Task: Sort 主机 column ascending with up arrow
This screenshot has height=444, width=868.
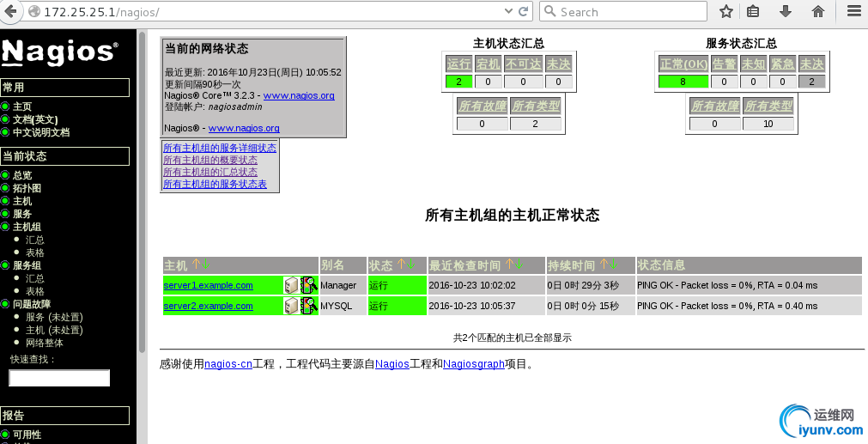Action: click(x=196, y=265)
